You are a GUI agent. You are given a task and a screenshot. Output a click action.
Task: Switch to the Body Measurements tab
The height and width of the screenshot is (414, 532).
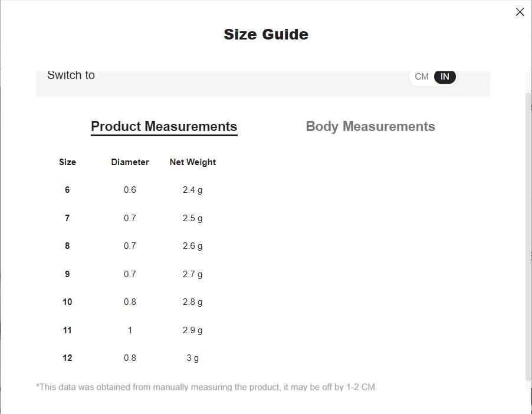coord(370,126)
